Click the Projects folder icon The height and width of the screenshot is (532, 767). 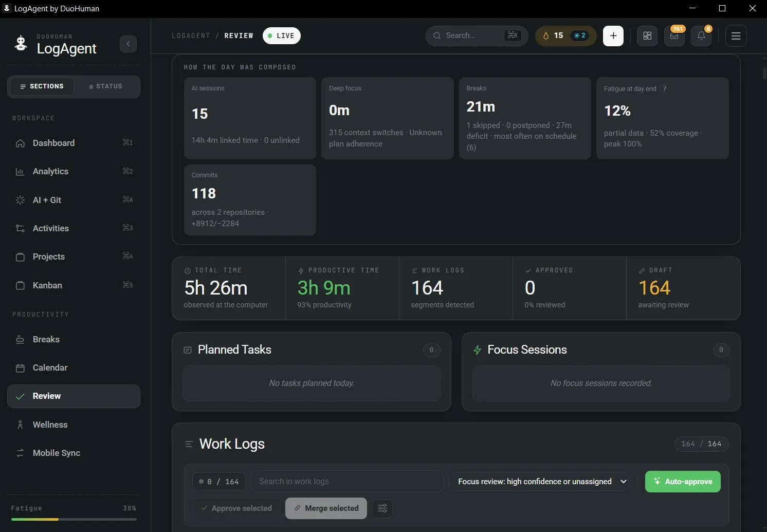tap(20, 257)
